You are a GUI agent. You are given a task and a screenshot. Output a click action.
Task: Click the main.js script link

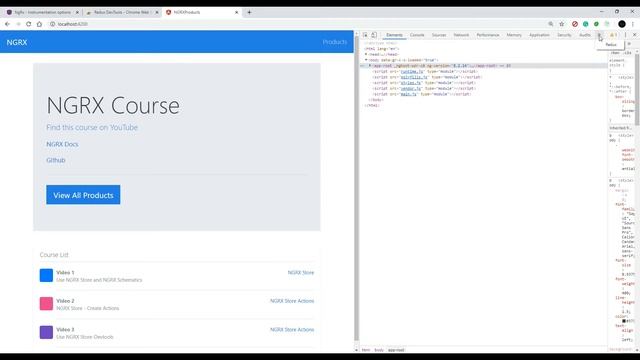coord(409,94)
